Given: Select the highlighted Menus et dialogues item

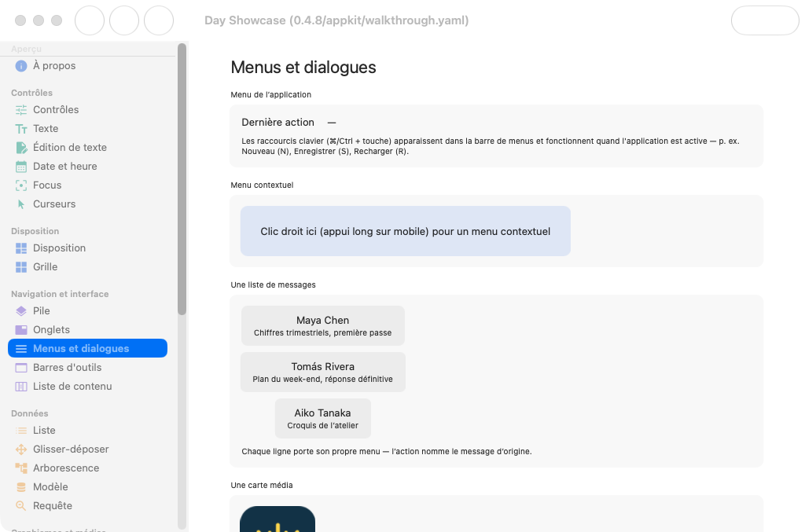Looking at the screenshot, I should point(88,348).
